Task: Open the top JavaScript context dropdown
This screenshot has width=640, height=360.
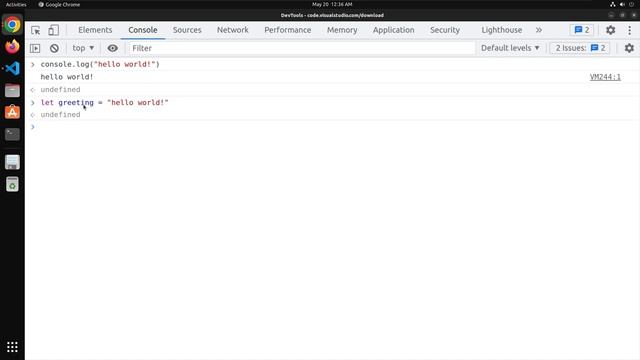Action: tap(83, 48)
